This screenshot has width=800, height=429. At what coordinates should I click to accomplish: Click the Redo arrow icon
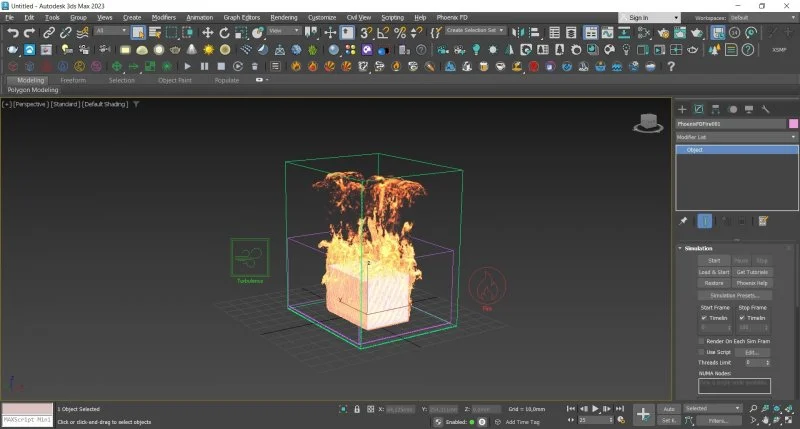tap(30, 33)
